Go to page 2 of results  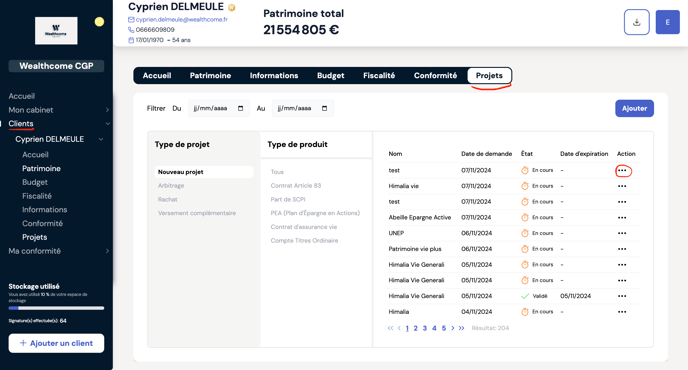[416, 328]
